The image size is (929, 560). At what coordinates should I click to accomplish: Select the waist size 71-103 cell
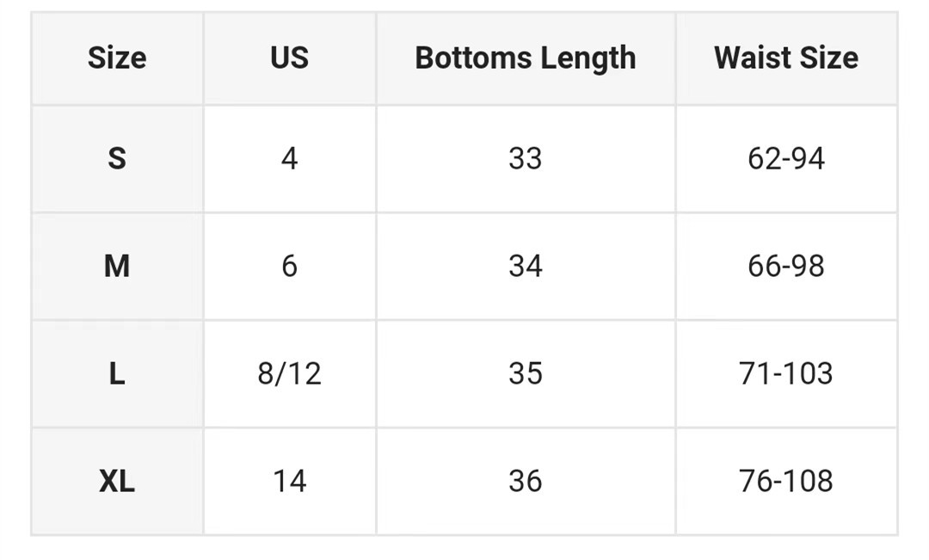[x=786, y=374]
